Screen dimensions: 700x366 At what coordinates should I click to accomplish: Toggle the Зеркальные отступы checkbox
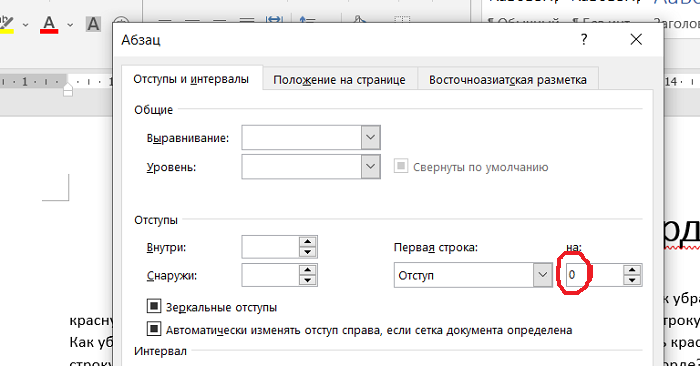point(154,306)
